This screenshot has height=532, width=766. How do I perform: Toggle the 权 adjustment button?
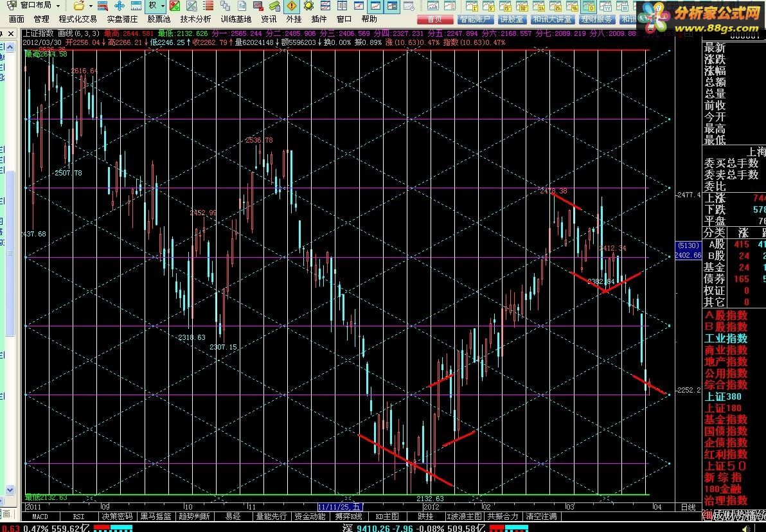point(153,6)
